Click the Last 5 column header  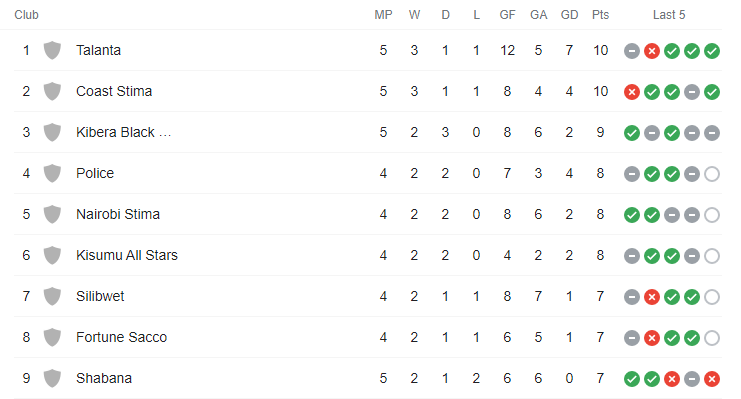[669, 15]
